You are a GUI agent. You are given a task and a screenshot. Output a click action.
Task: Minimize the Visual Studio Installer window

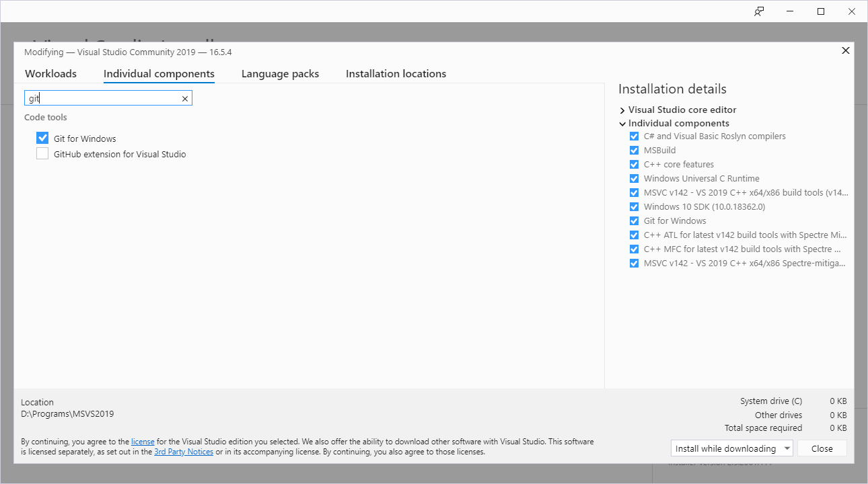[790, 11]
